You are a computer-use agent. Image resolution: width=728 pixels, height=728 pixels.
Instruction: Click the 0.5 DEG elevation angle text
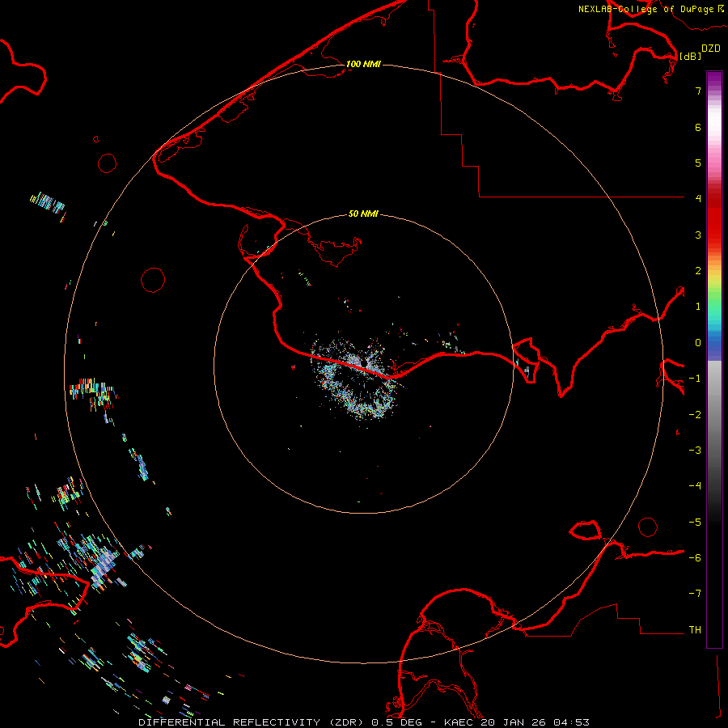397,722
